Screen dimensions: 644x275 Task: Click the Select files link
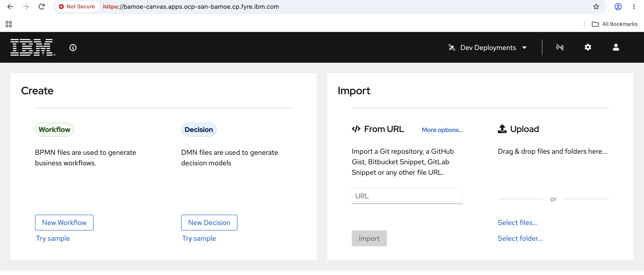(x=517, y=222)
